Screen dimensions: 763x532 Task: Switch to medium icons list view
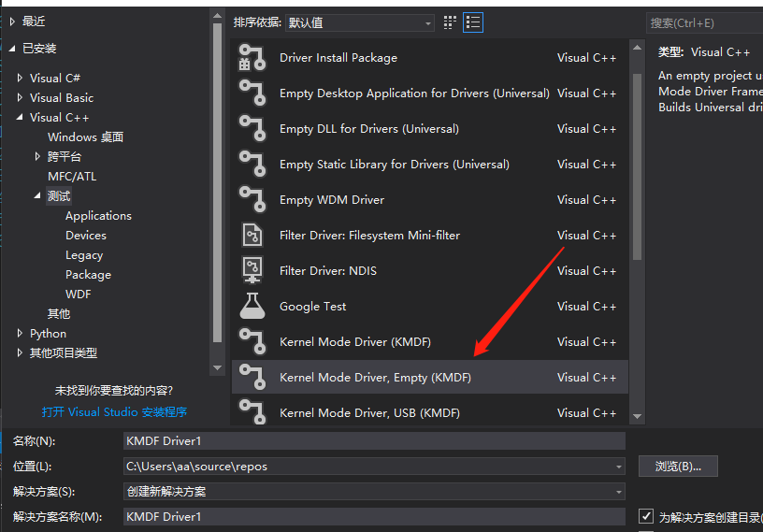473,22
